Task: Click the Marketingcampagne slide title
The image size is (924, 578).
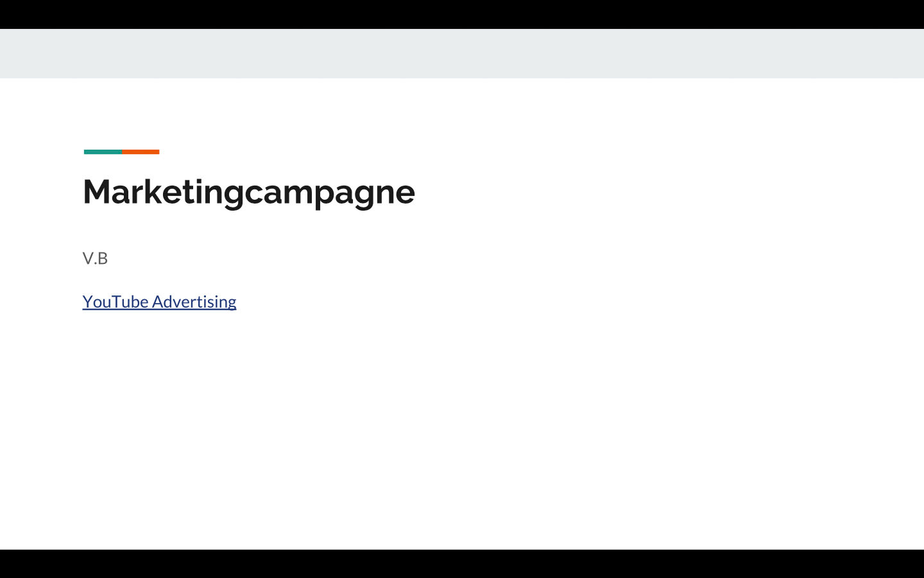Action: [249, 191]
